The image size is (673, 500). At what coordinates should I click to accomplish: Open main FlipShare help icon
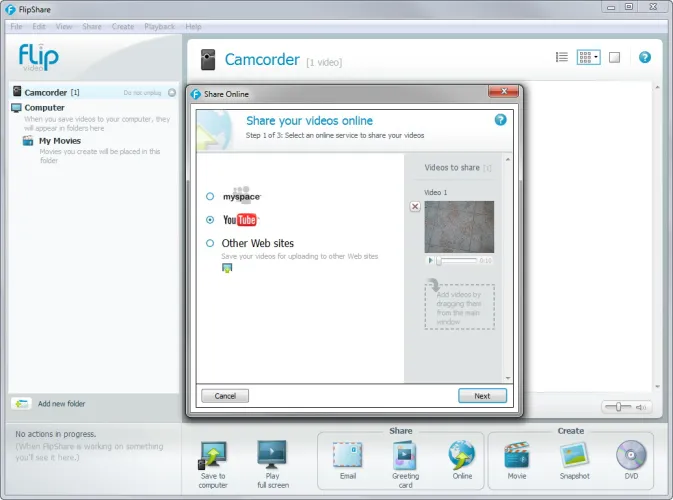pos(645,57)
